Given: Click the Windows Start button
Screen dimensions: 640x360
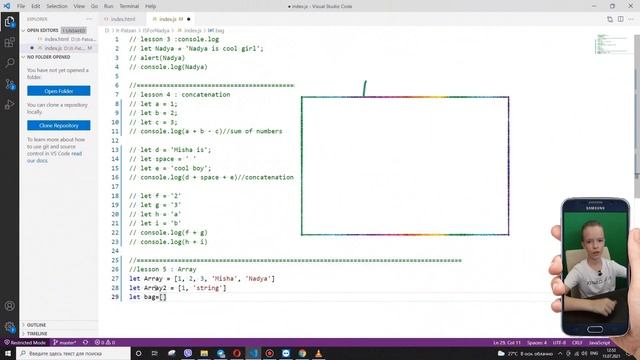Looking at the screenshot, I should pos(8,353).
